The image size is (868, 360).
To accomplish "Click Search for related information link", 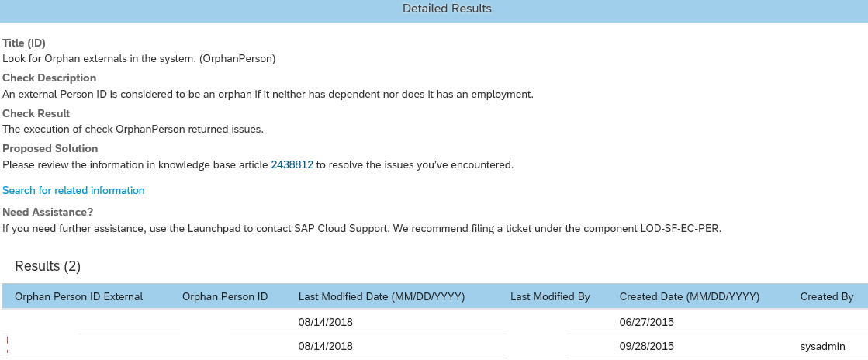I will tap(74, 191).
